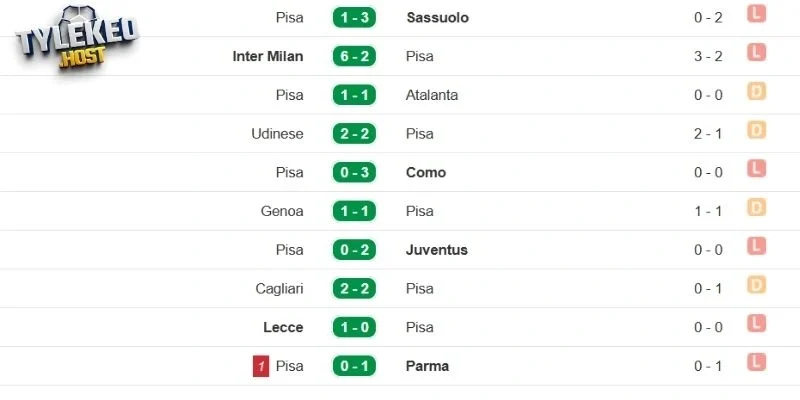This screenshot has width=800, height=400.
Task: Click the draw badge on Pisa–Atalanta row
Action: coord(756,93)
